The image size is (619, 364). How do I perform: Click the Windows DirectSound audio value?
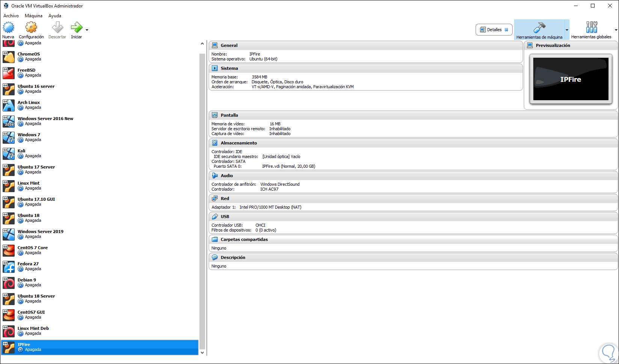point(280,184)
